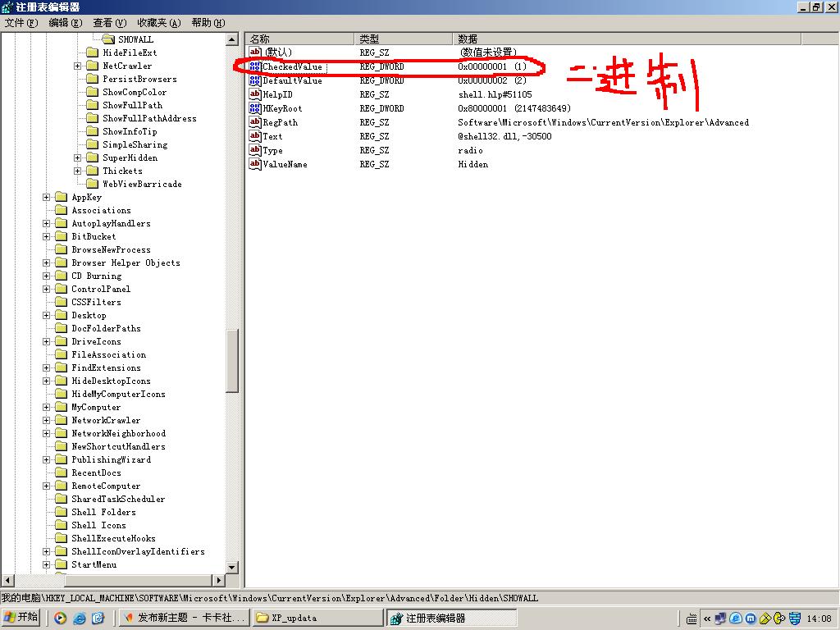Click the StartMenu folder icon

tap(62, 564)
